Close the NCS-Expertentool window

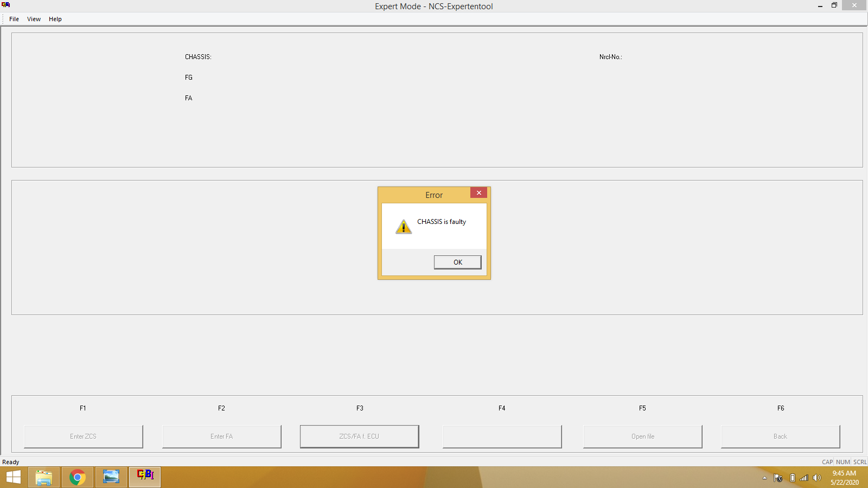(x=854, y=5)
